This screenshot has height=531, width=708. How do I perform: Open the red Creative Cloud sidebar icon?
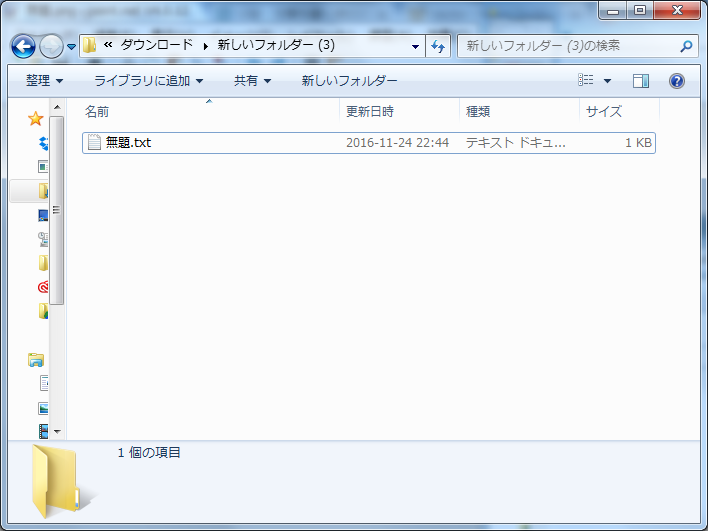(x=43, y=287)
